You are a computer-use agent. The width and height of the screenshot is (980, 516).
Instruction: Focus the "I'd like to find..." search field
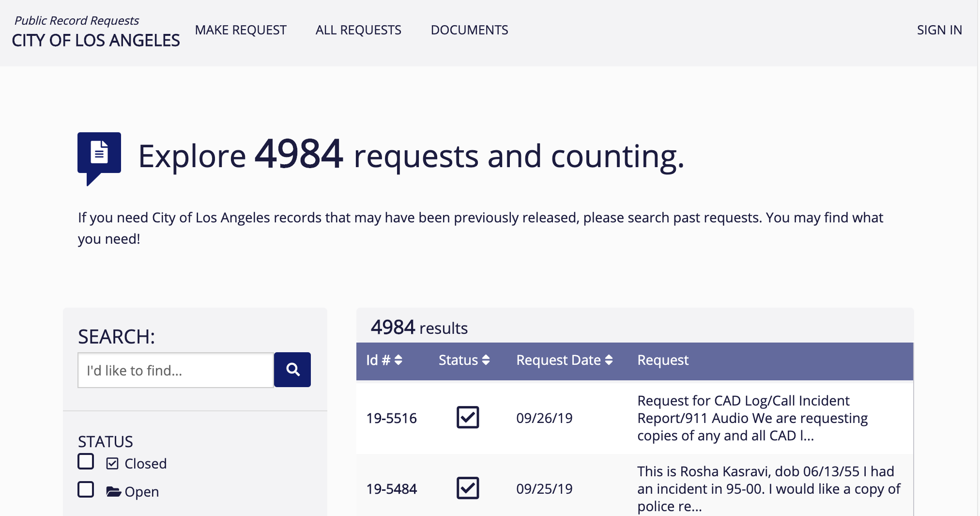[x=176, y=370]
